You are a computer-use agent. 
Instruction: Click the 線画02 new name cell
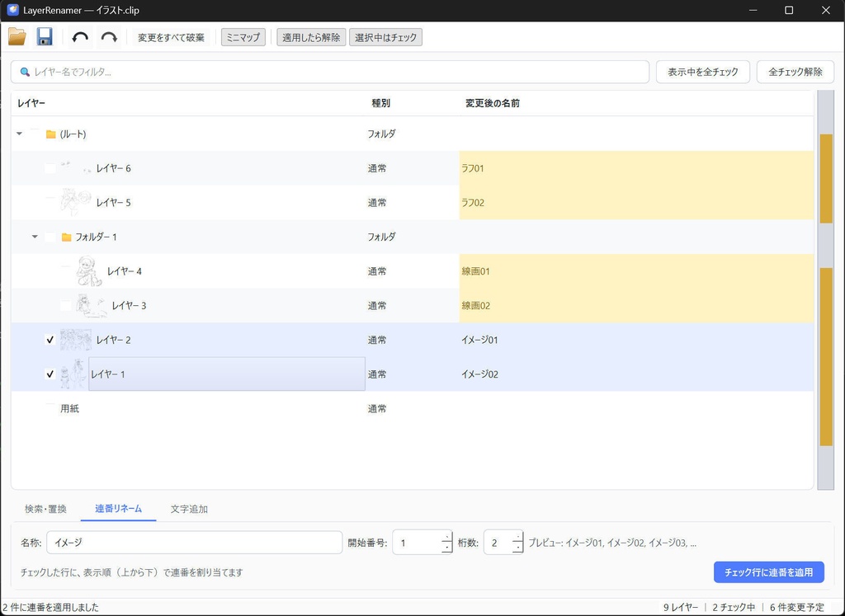636,305
